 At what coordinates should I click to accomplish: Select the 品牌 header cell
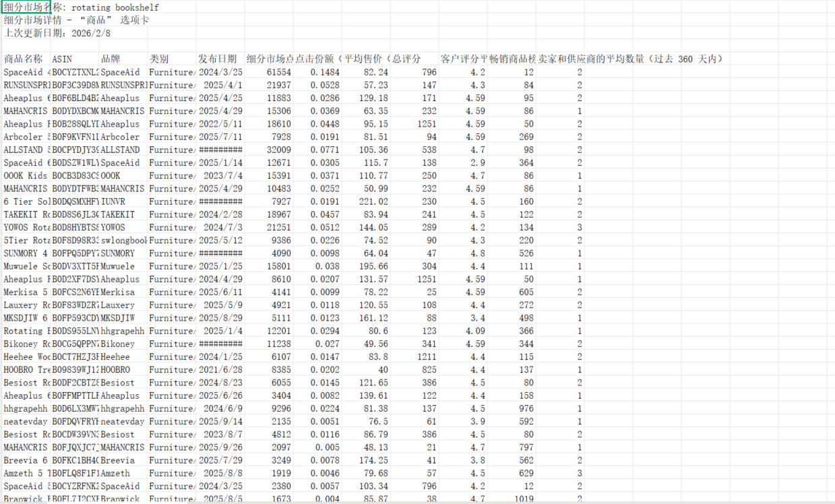[123, 59]
